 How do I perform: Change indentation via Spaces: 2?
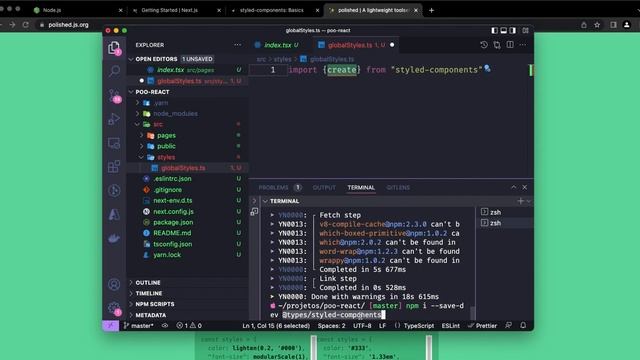click(x=331, y=325)
